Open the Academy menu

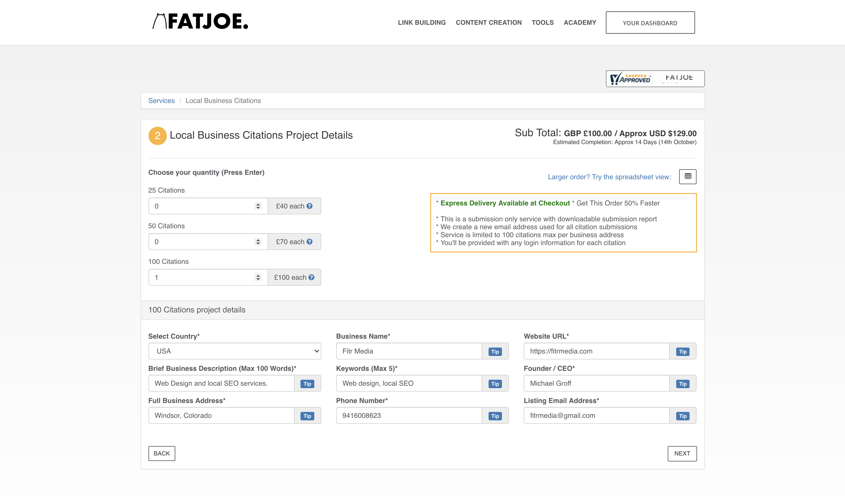pos(580,23)
